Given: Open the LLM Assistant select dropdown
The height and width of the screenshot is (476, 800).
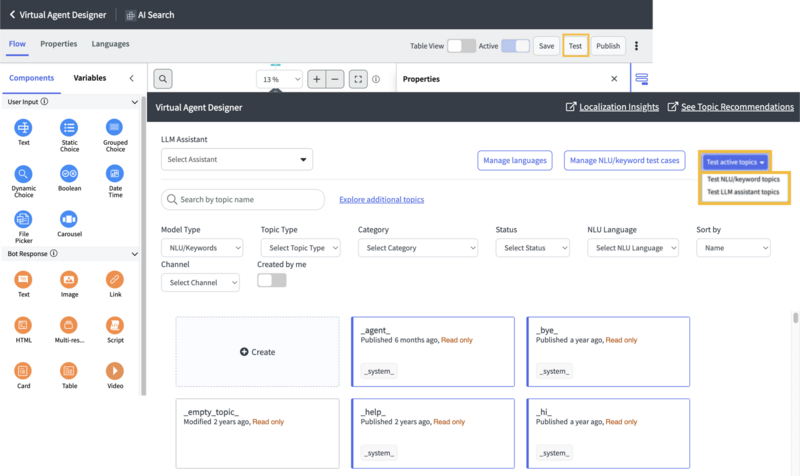Looking at the screenshot, I should (237, 160).
